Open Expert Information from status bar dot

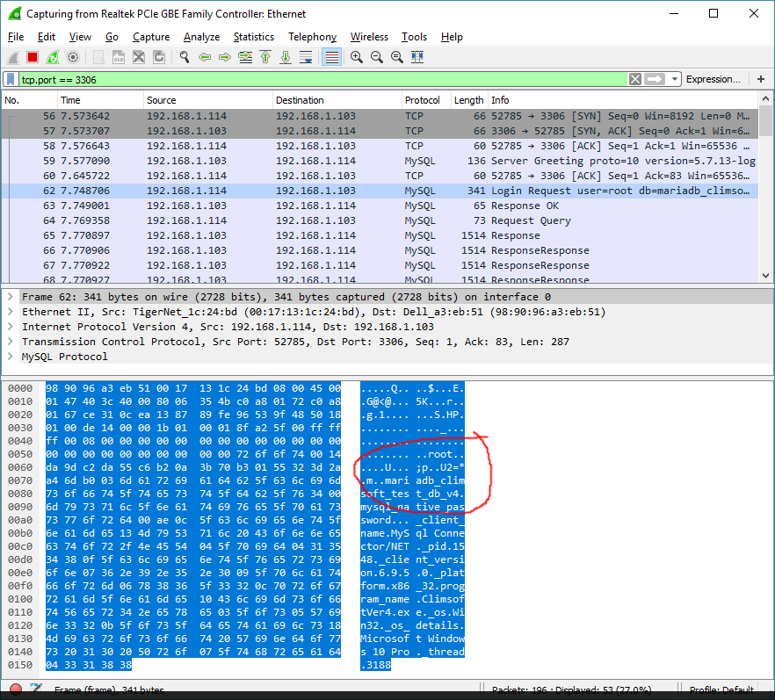(x=14, y=689)
